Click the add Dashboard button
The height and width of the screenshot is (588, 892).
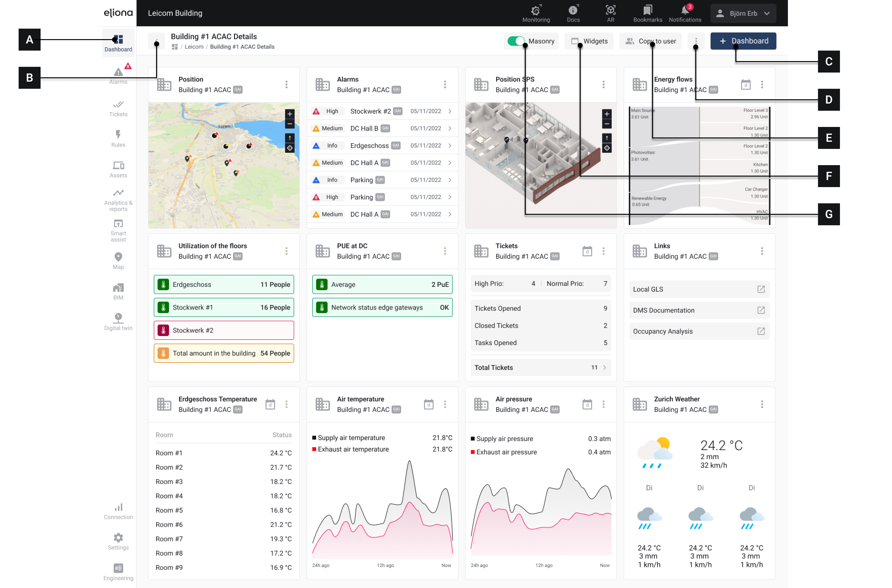[743, 41]
